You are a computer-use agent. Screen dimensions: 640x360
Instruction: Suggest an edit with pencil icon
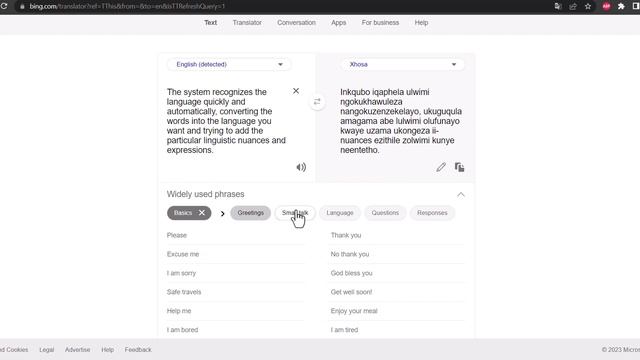(441, 167)
